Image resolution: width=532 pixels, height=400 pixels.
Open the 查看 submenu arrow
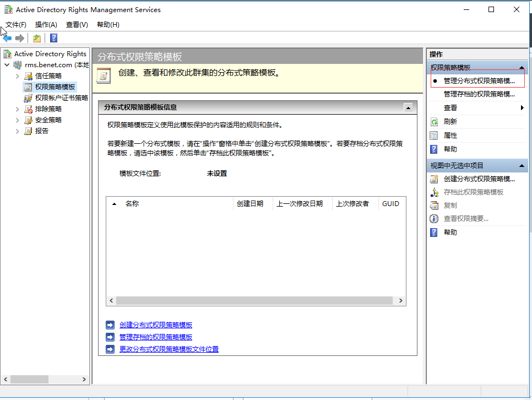pyautogui.click(x=522, y=108)
